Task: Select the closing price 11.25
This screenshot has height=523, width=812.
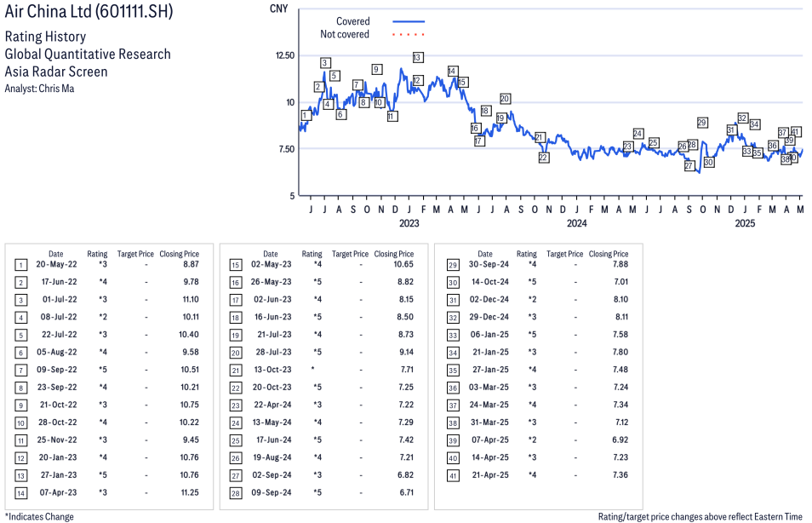Action: (x=190, y=493)
